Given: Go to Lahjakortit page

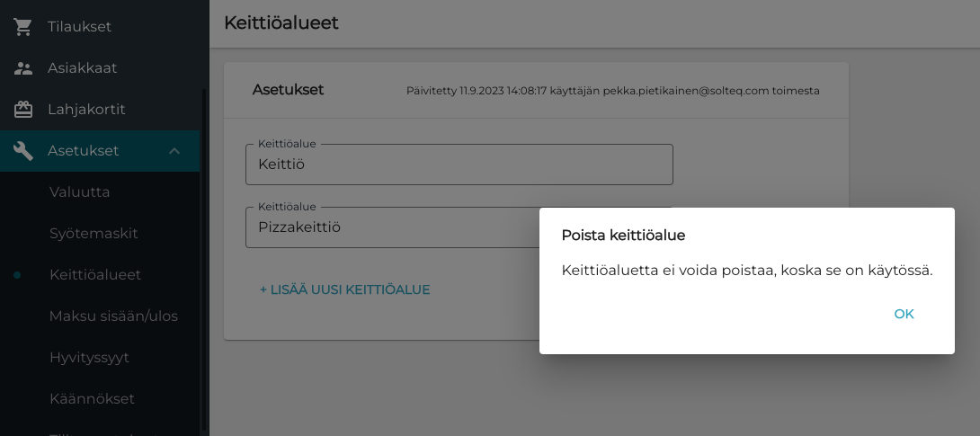Looking at the screenshot, I should [86, 110].
